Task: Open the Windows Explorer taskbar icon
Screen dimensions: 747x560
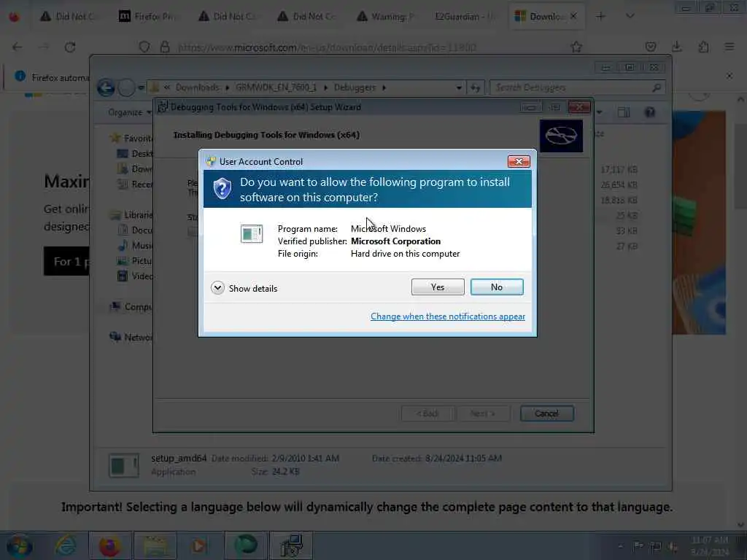Action: [x=155, y=545]
